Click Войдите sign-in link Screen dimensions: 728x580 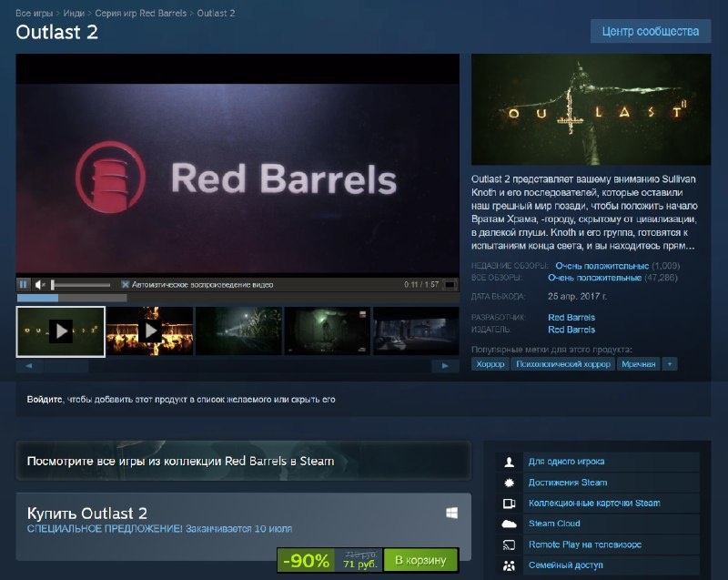pyautogui.click(x=45, y=400)
